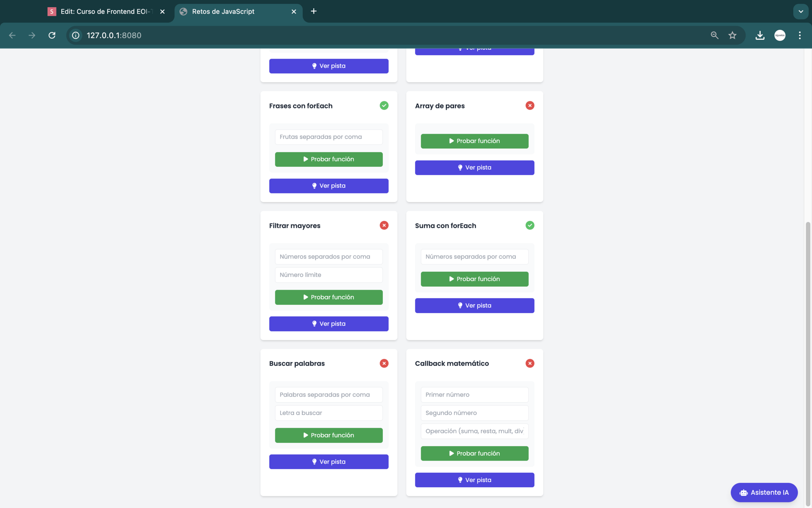812x508 pixels.
Task: Switch to Edit: Curso de Frontend tab
Action: click(106, 12)
